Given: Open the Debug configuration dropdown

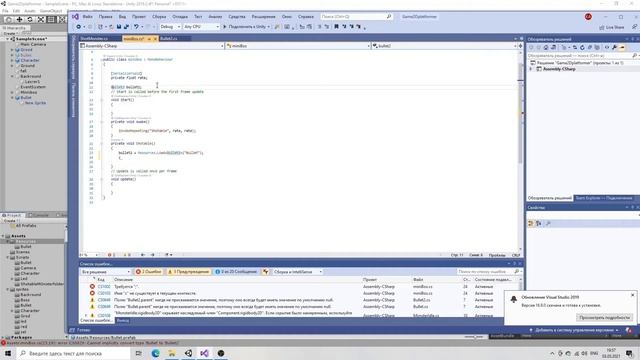Looking at the screenshot, I should (x=170, y=27).
